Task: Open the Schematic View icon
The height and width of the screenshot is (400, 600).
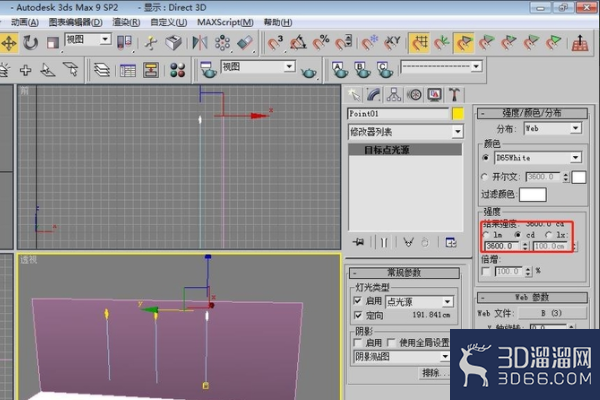Action: point(151,70)
